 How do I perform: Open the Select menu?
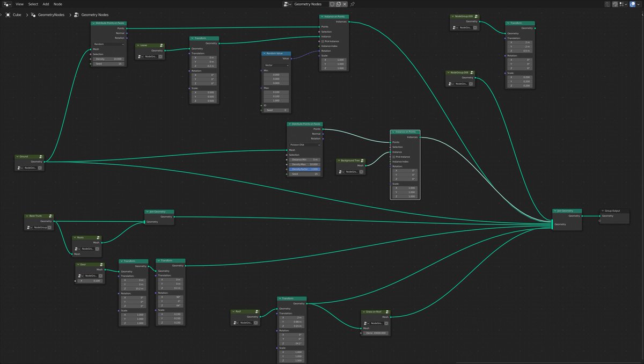[33, 4]
